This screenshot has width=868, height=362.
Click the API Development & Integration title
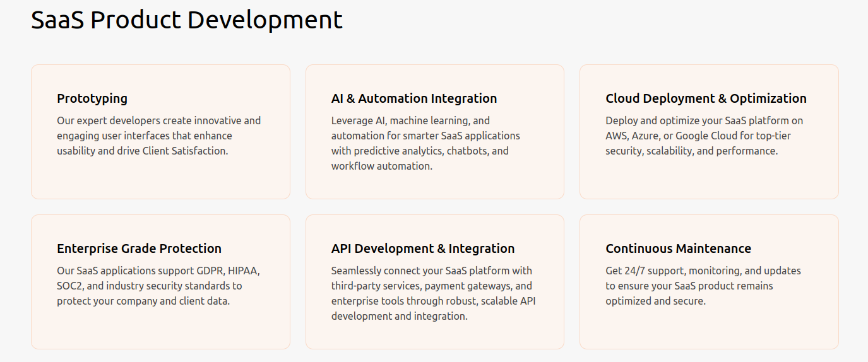[423, 248]
